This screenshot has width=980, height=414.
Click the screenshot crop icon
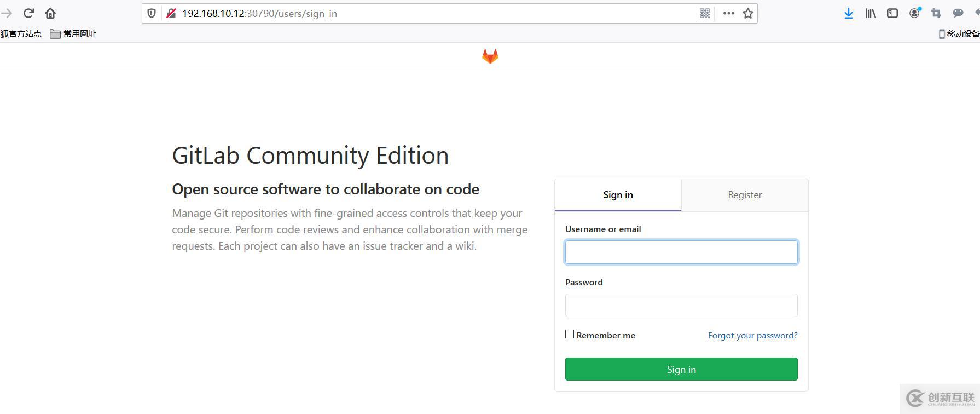coord(936,14)
